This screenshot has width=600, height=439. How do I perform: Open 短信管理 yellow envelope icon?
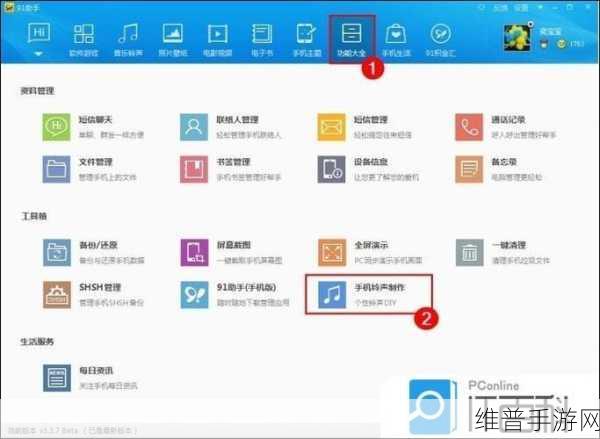(331, 127)
